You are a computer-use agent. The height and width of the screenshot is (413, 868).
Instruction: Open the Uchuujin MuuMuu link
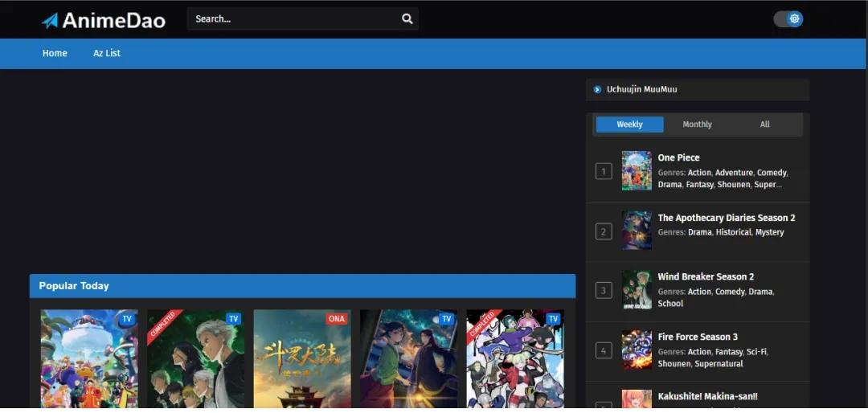(641, 89)
